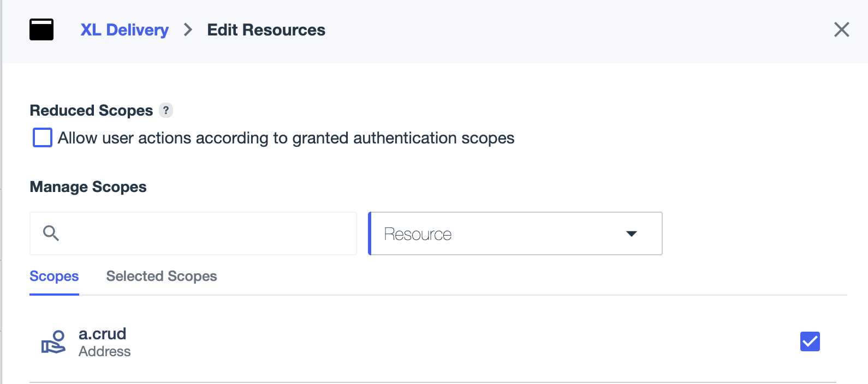Click the search magnifier icon
The height and width of the screenshot is (384, 868).
pyautogui.click(x=51, y=233)
